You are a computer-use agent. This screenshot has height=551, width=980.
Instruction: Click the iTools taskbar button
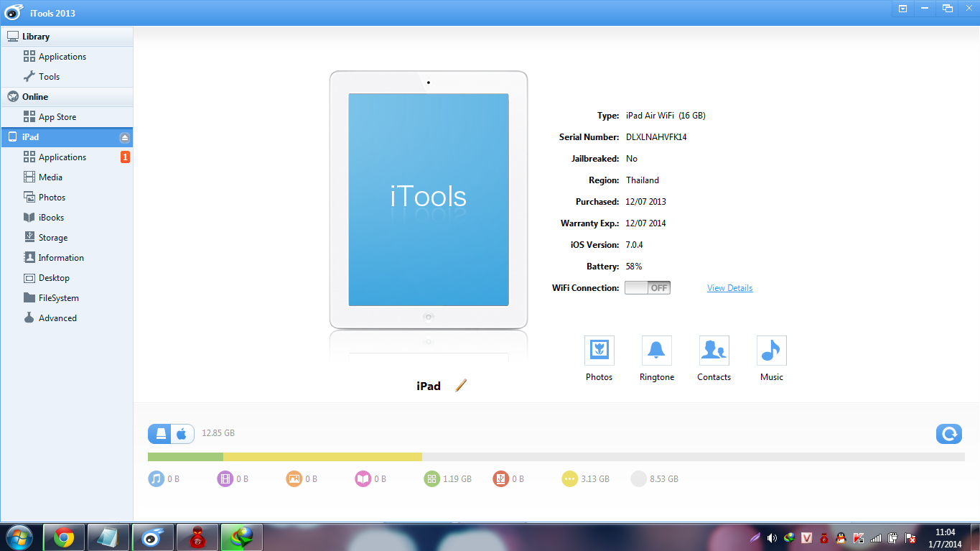153,537
